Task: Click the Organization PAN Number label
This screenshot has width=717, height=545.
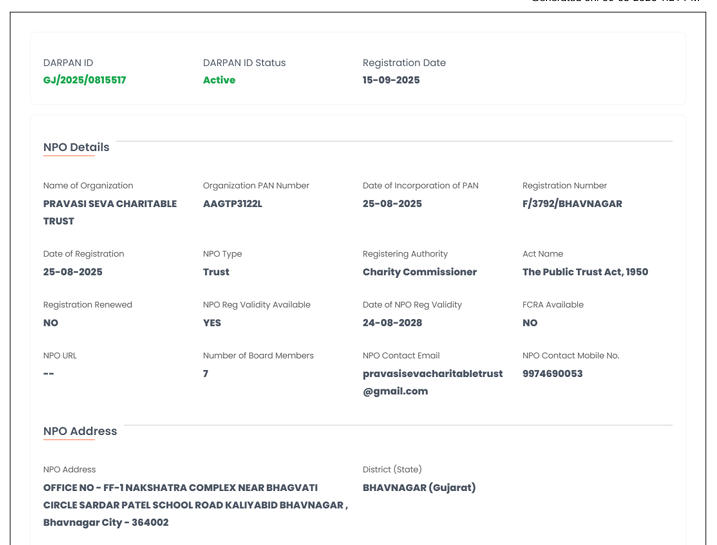Action: tap(256, 186)
